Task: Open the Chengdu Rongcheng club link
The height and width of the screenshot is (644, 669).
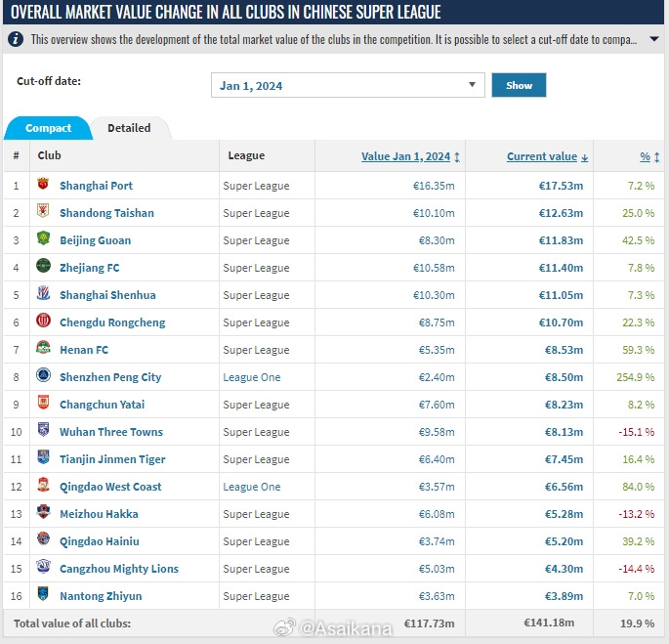Action: 112,322
